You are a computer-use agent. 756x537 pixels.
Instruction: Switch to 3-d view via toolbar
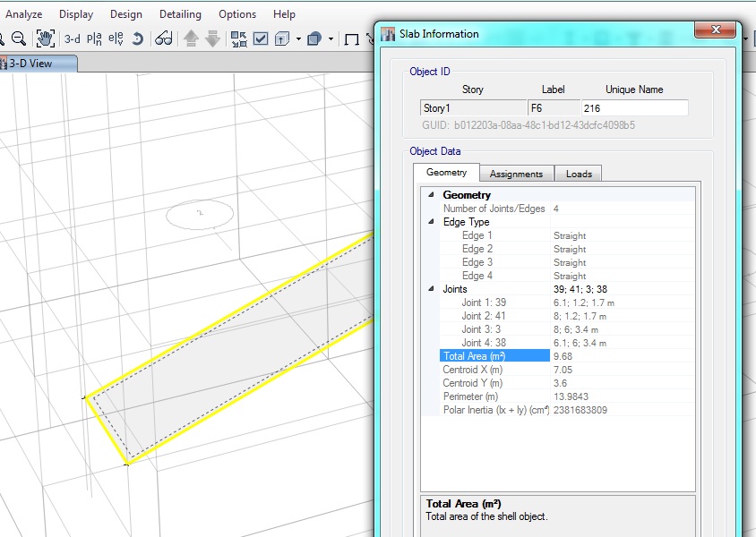point(73,38)
